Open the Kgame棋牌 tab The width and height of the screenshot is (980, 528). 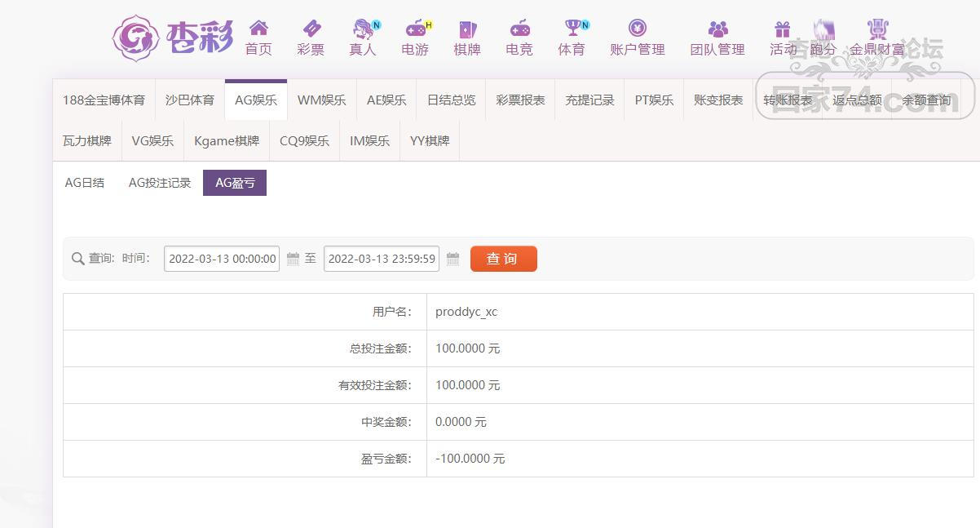(x=227, y=140)
